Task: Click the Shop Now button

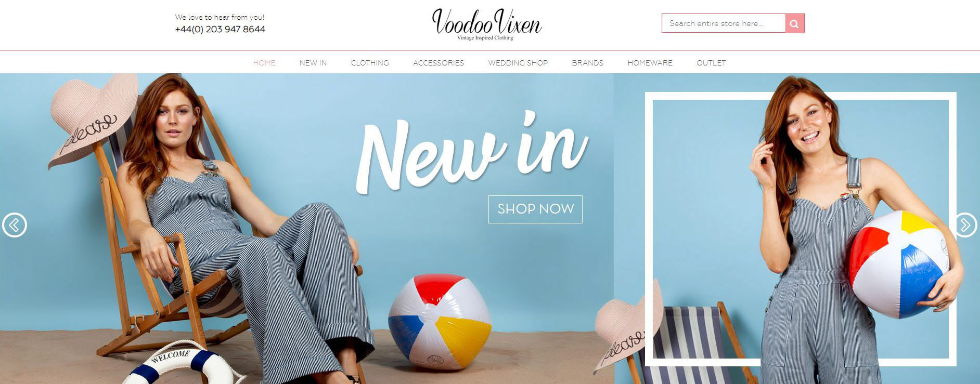Action: [535, 209]
